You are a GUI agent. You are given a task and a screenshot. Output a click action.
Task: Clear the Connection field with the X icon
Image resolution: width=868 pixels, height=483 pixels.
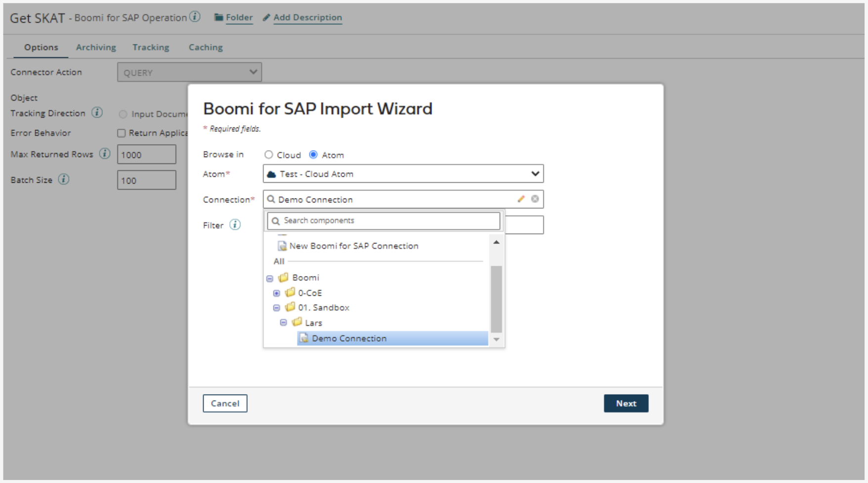point(535,199)
